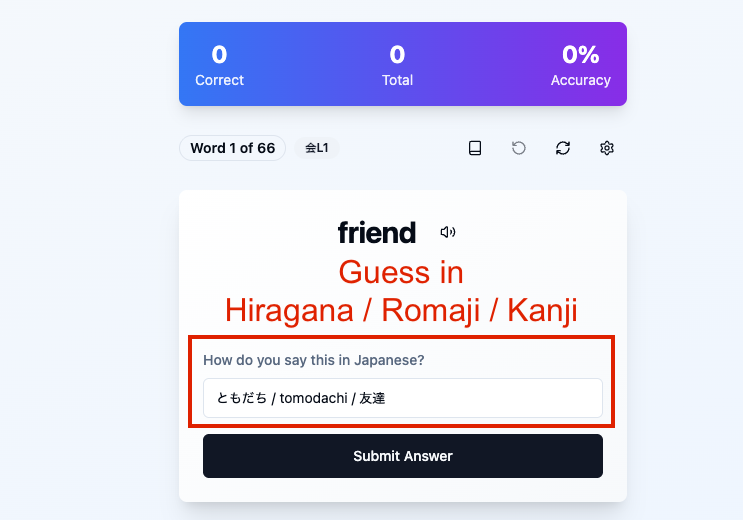Click the Accuracy label under 0%
This screenshot has height=520, width=743.
tap(580, 80)
